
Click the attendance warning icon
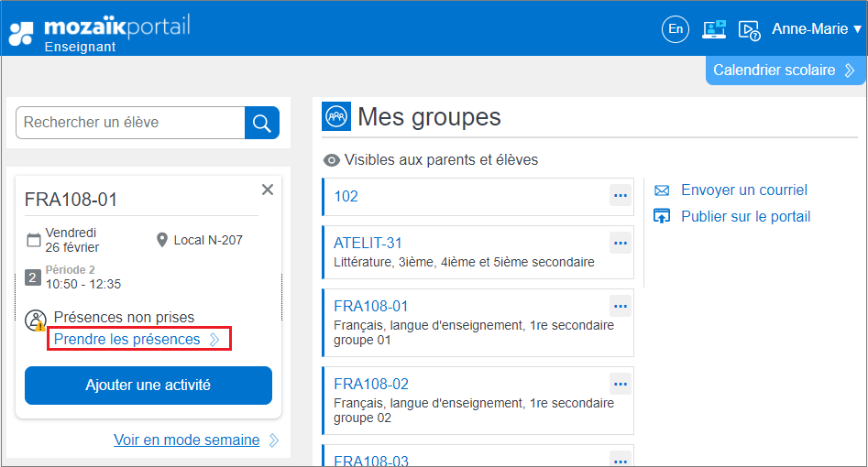point(36,321)
